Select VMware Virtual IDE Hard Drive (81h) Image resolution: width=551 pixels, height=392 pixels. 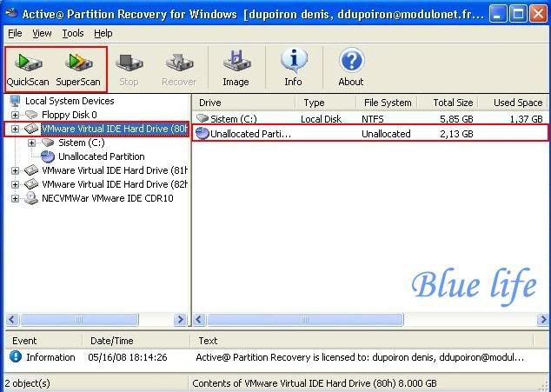(x=115, y=170)
